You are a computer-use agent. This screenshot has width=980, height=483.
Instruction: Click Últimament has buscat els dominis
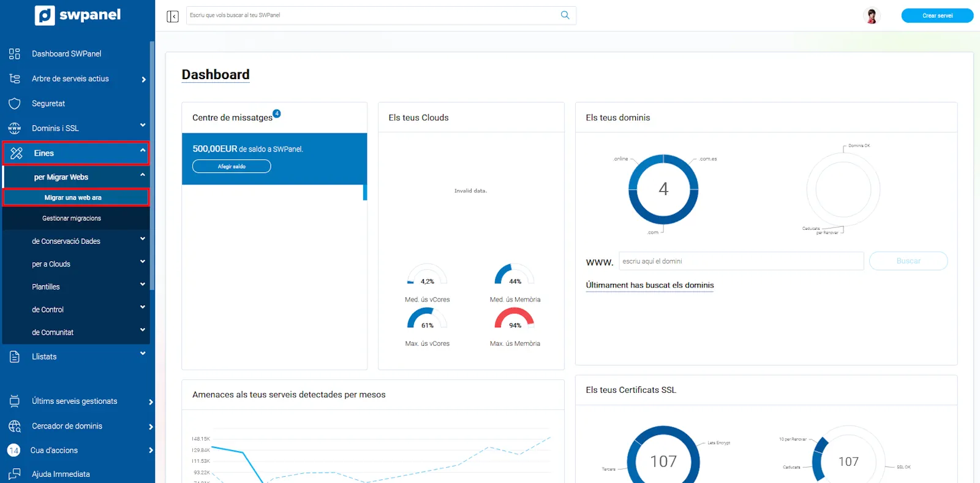650,286
